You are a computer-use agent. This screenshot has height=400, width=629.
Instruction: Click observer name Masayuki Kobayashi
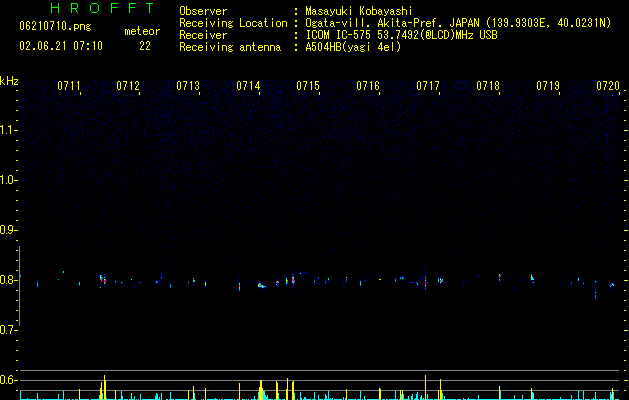[359, 11]
